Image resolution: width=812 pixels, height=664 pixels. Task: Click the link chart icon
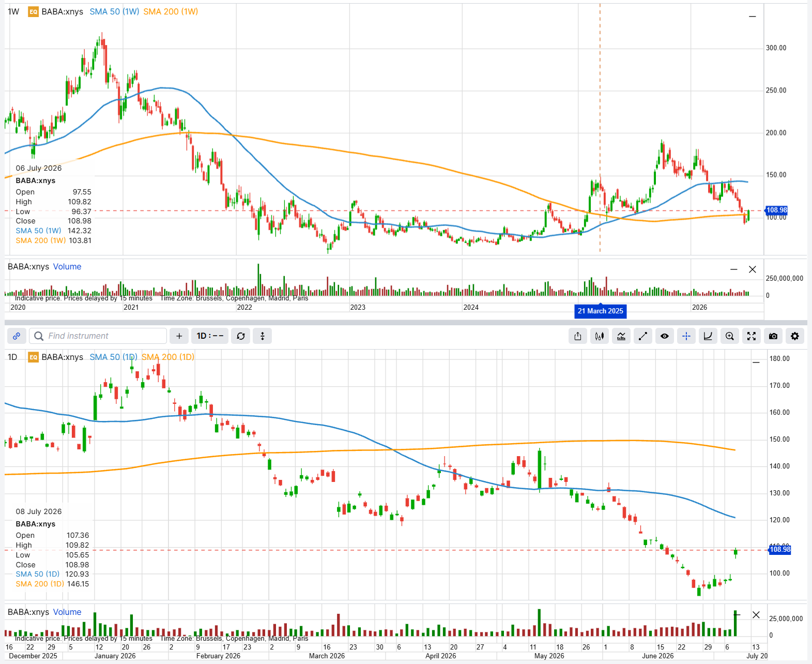coord(17,336)
